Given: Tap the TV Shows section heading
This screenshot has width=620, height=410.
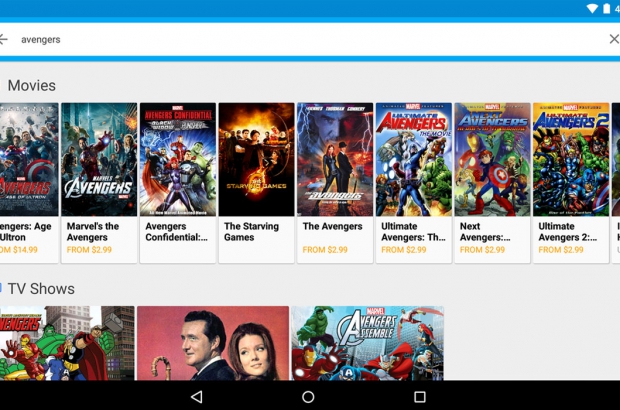Looking at the screenshot, I should pos(41,289).
